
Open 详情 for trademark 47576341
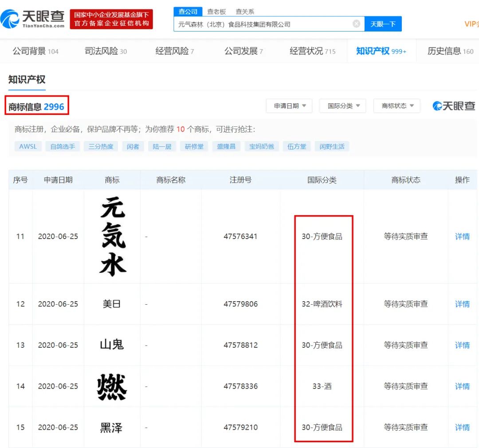[x=462, y=236]
